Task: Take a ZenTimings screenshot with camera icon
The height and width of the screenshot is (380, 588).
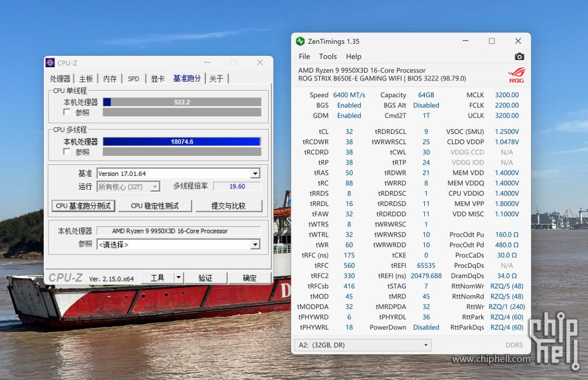Action: [x=520, y=56]
